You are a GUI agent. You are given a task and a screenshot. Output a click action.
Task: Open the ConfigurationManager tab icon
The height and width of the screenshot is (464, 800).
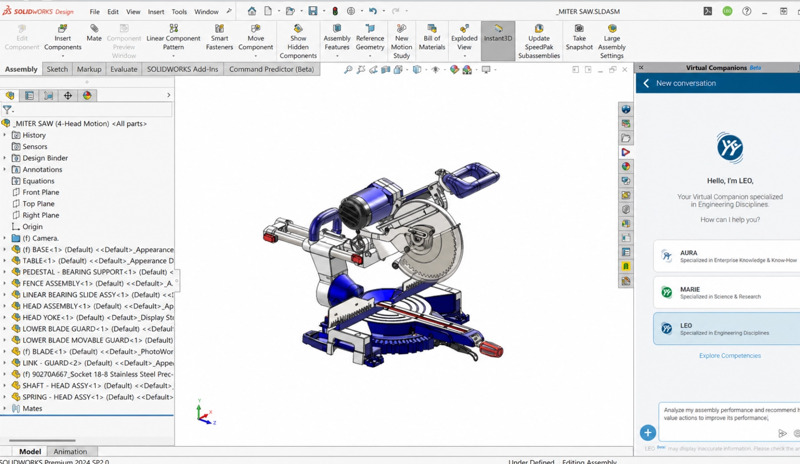point(48,95)
